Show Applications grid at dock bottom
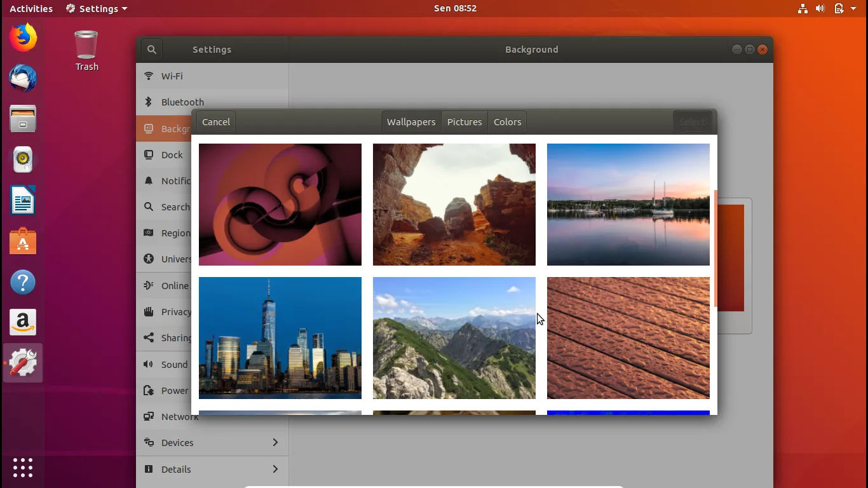Image resolution: width=868 pixels, height=488 pixels. point(23,468)
